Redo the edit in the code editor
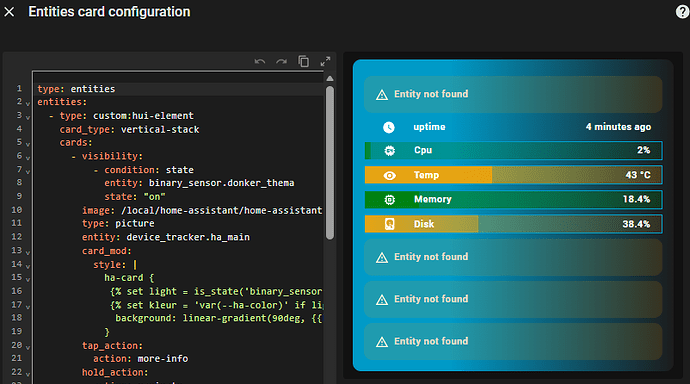 pyautogui.click(x=282, y=62)
